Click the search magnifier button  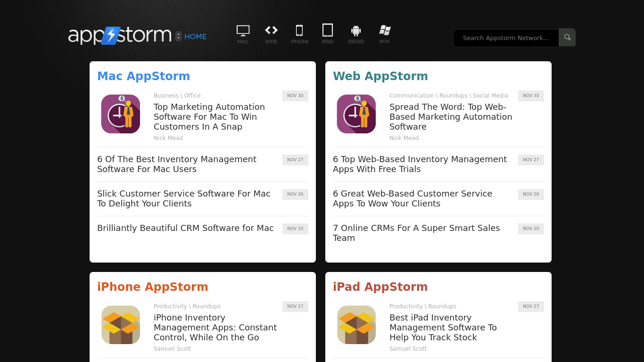coord(567,37)
